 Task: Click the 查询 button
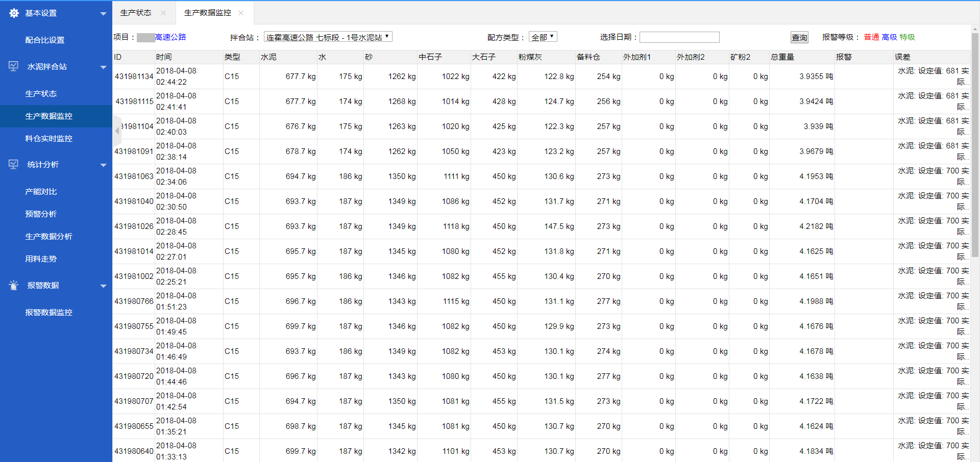[x=799, y=37]
